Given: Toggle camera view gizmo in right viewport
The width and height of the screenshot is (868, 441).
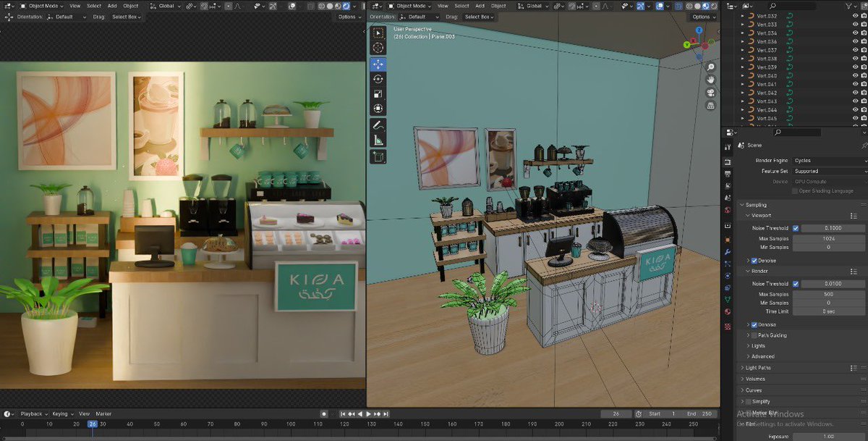Looking at the screenshot, I should 711,92.
